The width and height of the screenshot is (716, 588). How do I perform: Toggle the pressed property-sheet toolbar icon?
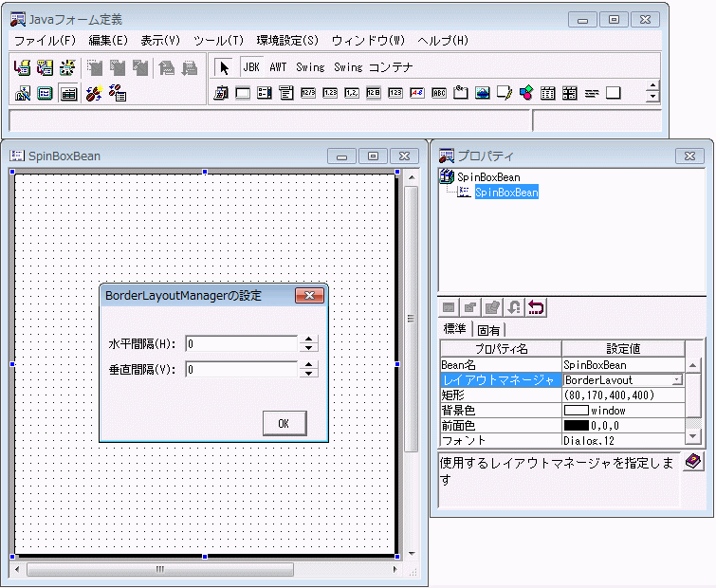pyautogui.click(x=68, y=94)
